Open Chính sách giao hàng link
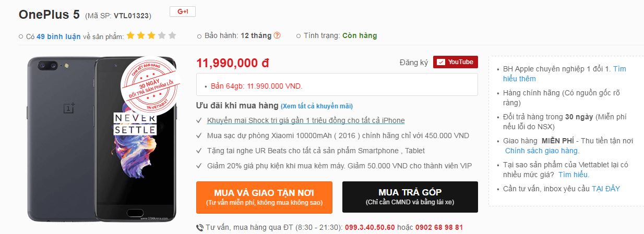 tap(542, 151)
